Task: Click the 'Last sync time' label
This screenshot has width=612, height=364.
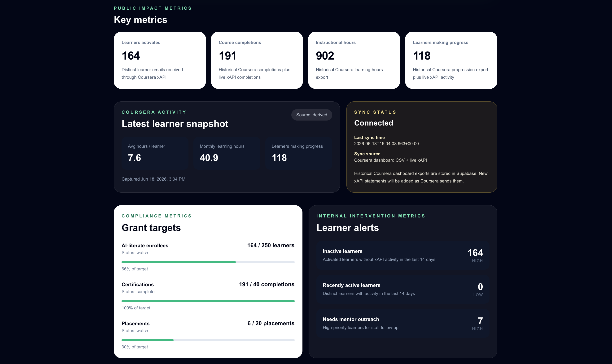Action: (369, 137)
